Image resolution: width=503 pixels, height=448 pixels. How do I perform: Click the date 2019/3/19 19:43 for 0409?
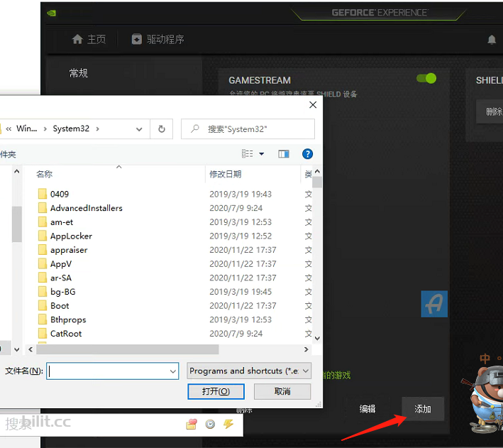pos(241,195)
